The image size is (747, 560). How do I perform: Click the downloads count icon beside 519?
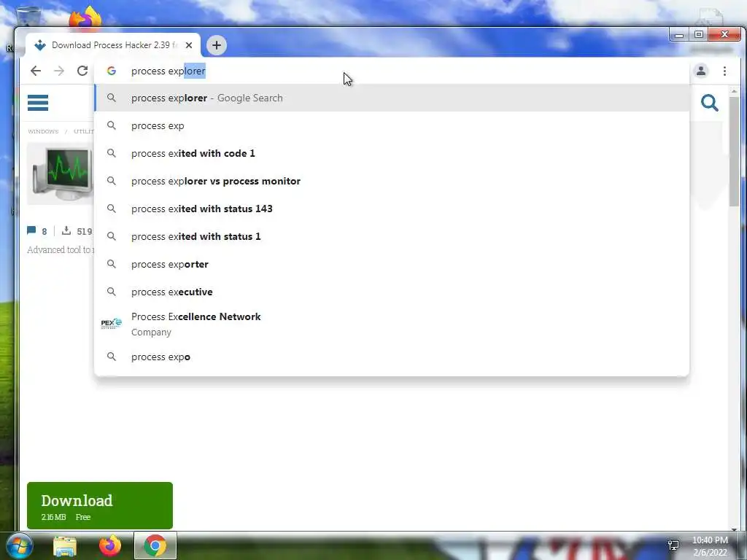(x=66, y=231)
